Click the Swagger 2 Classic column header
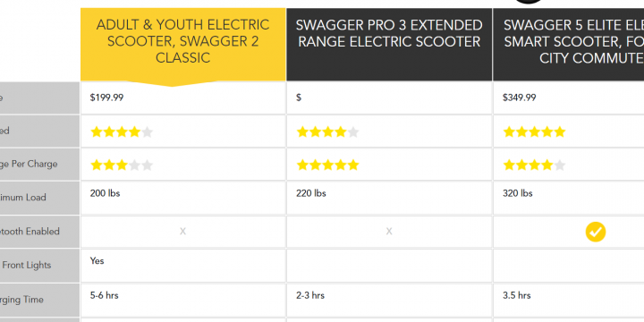The image size is (644, 322). point(183,45)
